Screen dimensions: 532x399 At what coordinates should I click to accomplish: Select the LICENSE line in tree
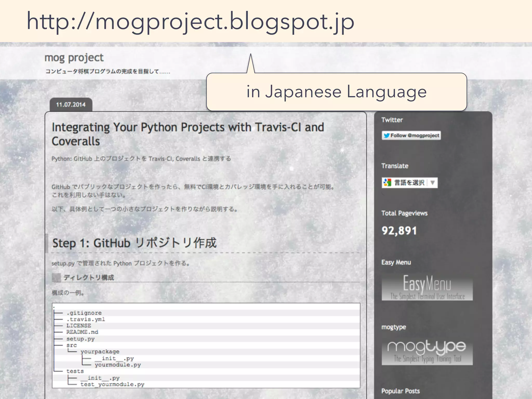[79, 325]
